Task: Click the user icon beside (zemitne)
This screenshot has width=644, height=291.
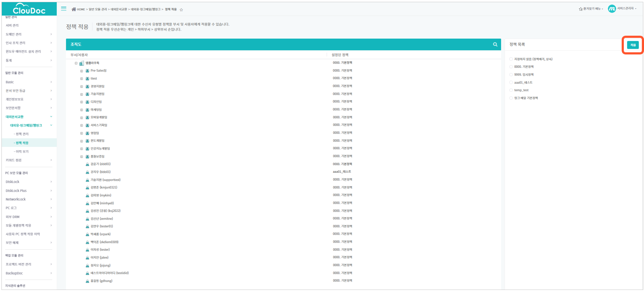Action: pos(87,219)
